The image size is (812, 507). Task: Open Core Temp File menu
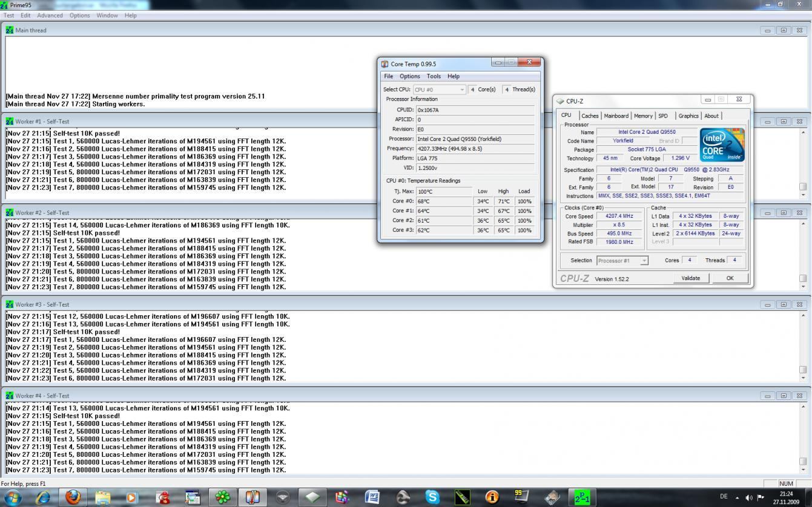(x=388, y=76)
